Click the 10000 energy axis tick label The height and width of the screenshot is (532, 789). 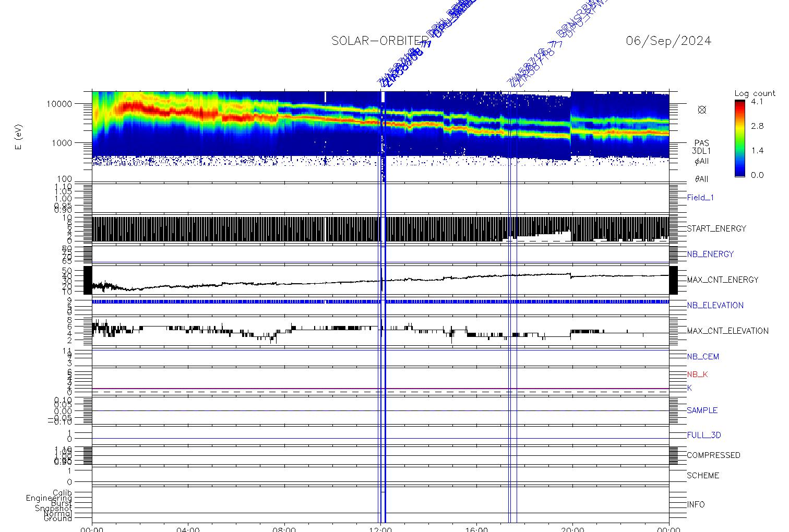[x=59, y=104]
